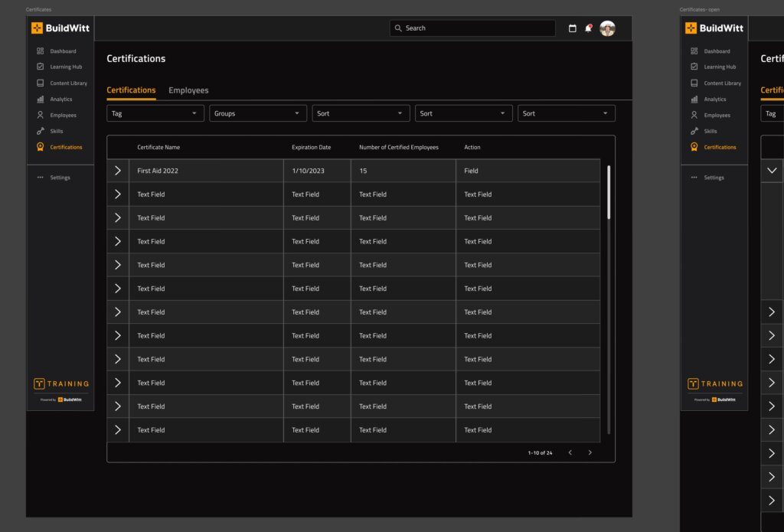Open Learning Hub via its checkbox icon in Certificates frame
Image resolution: width=784 pixels, height=532 pixels.
(x=40, y=67)
